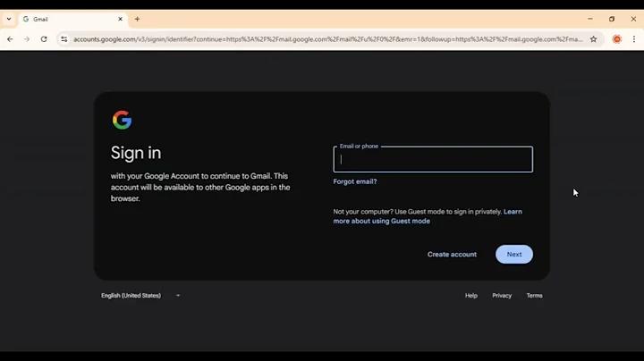This screenshot has width=644, height=361.
Task: Restore down the browser window
Action: [x=612, y=19]
